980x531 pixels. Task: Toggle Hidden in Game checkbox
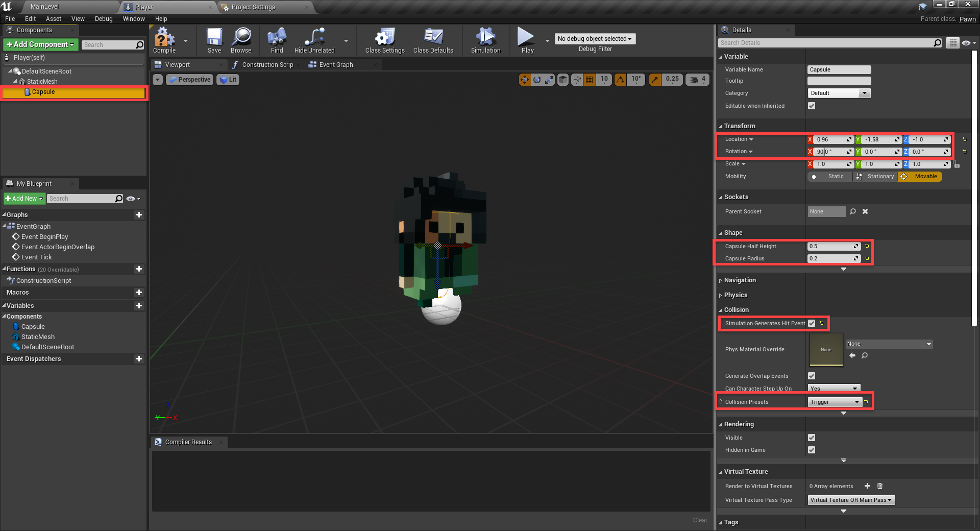(x=812, y=450)
